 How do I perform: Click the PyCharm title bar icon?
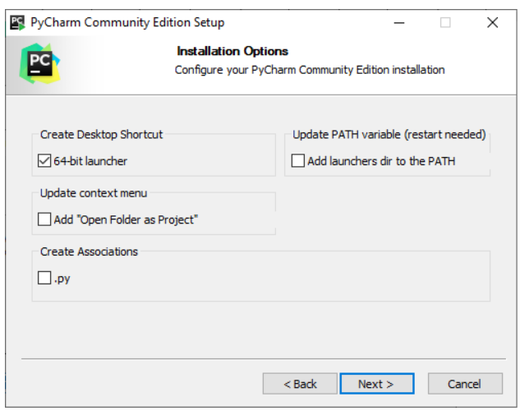(17, 23)
